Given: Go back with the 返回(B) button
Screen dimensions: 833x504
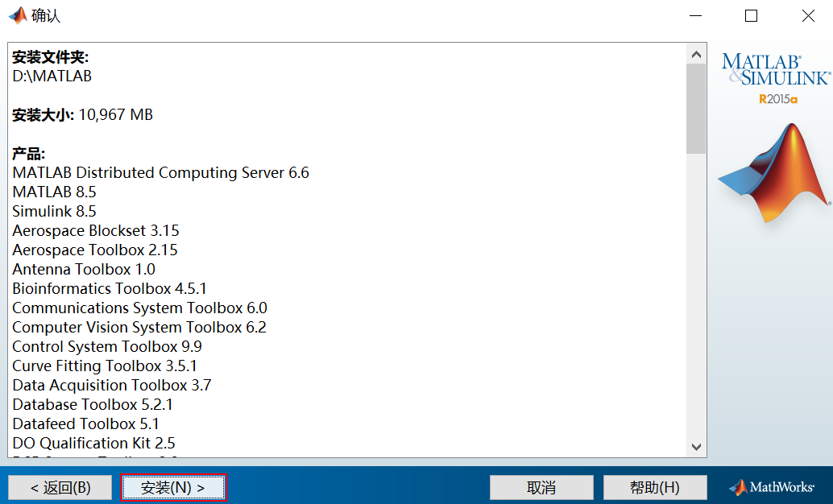Looking at the screenshot, I should click(x=60, y=488).
